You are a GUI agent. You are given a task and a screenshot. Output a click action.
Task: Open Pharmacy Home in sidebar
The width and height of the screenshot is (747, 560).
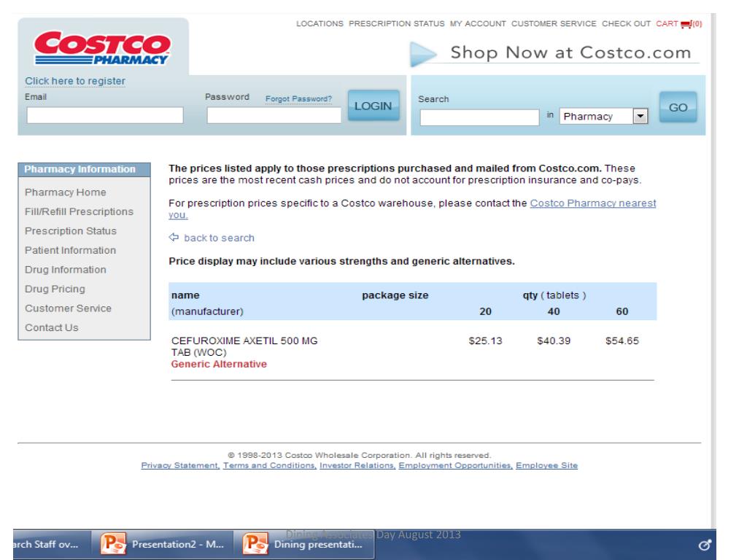65,192
